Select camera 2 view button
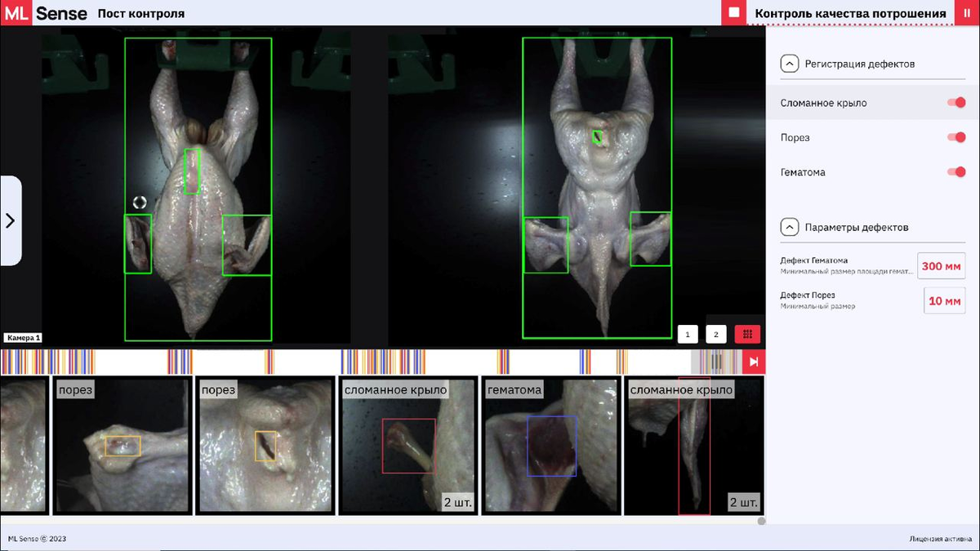This screenshot has height=551, width=980. [x=716, y=334]
